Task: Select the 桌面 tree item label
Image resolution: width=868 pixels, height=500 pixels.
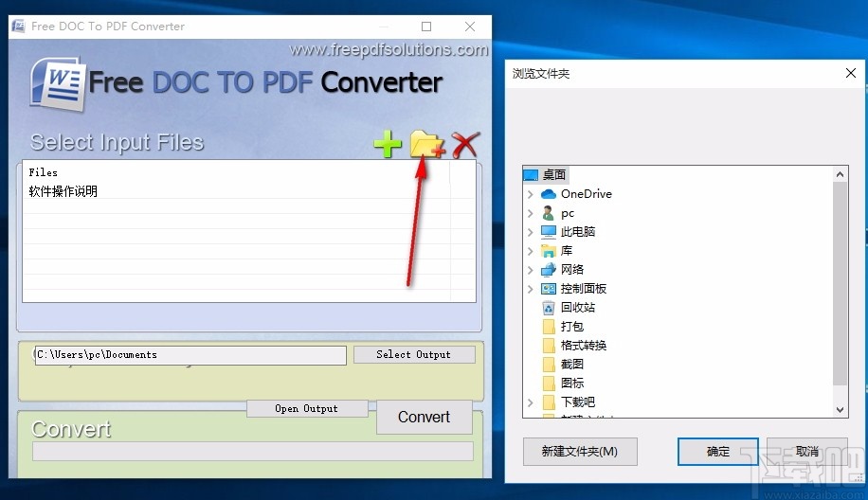Action: 554,175
